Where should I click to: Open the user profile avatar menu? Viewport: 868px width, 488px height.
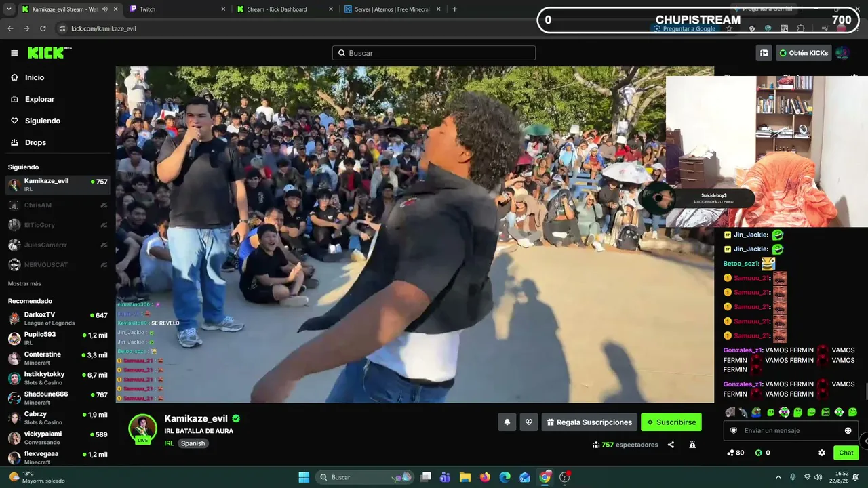click(842, 53)
